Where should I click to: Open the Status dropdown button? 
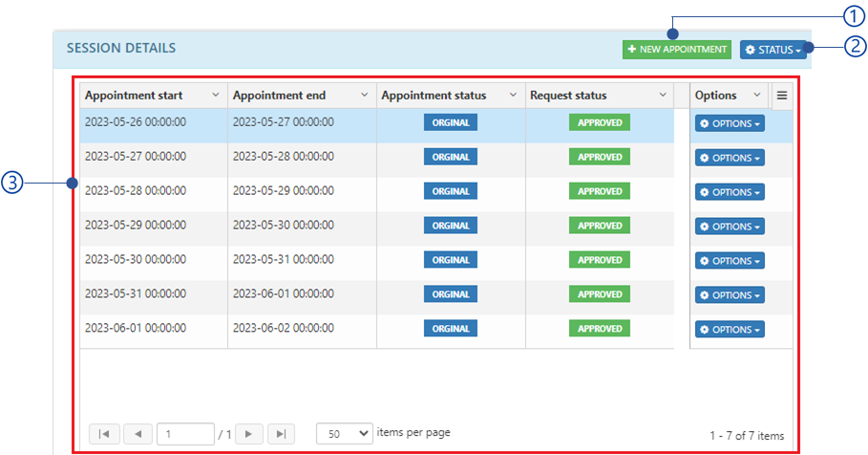[773, 50]
